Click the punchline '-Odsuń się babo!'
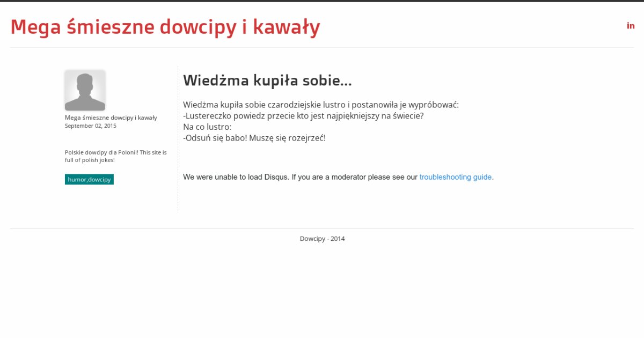This screenshot has height=338, width=644. coord(254,138)
